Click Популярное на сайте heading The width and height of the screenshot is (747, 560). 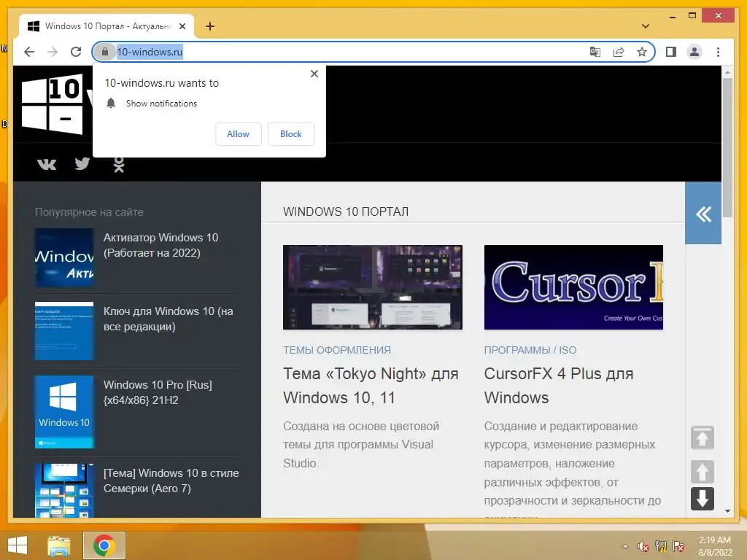tap(89, 212)
